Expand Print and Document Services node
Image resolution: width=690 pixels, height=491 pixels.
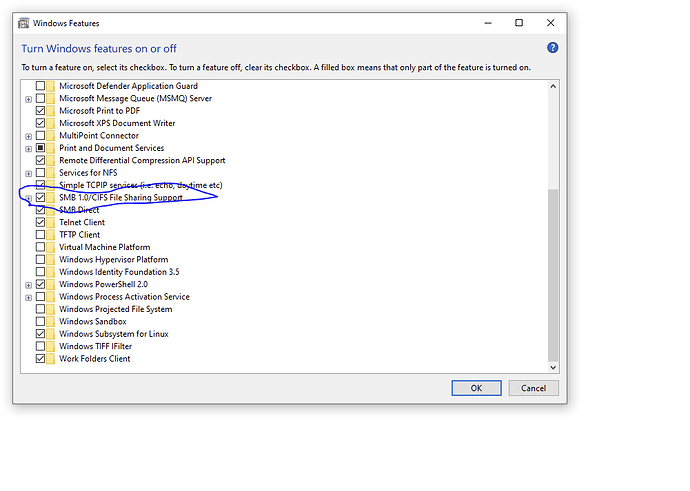[x=28, y=148]
